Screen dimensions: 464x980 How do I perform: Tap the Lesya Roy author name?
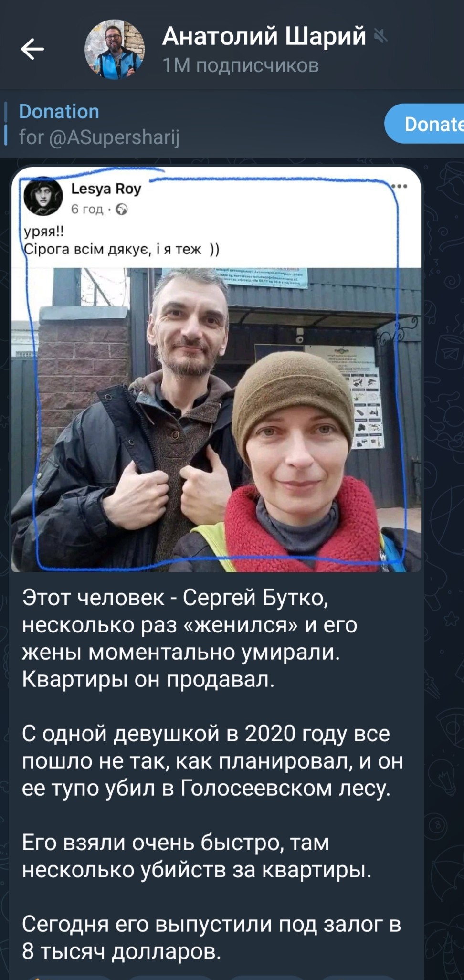coord(106,189)
